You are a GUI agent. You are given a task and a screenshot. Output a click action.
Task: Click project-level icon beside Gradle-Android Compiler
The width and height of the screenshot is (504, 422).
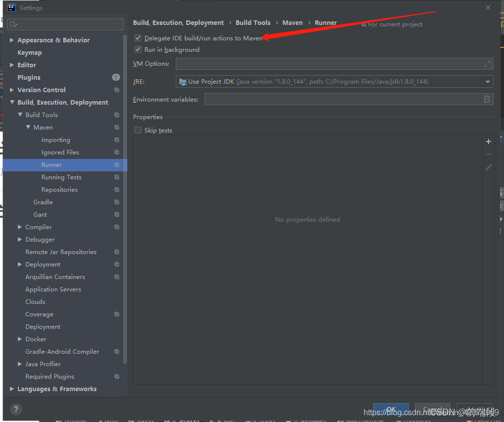point(117,352)
